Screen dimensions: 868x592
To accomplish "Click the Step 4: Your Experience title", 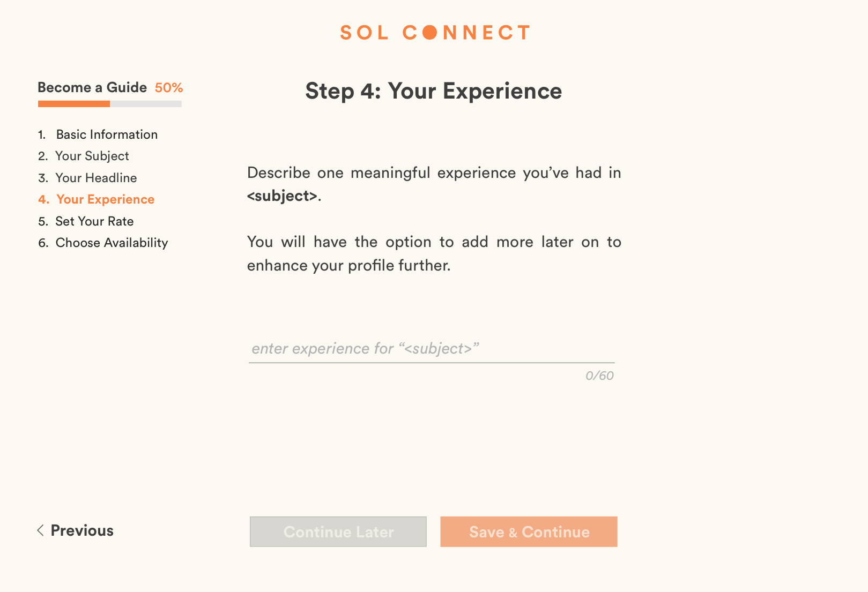I will [x=433, y=91].
